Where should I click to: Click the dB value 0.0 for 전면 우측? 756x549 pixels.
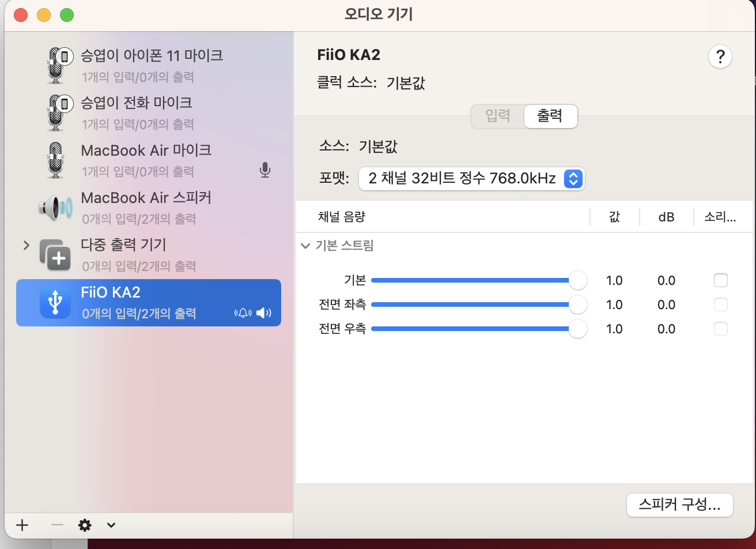pos(666,329)
